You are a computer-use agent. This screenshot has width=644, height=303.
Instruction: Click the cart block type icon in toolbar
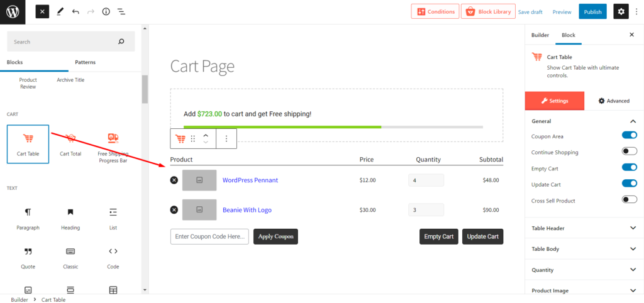pos(180,139)
